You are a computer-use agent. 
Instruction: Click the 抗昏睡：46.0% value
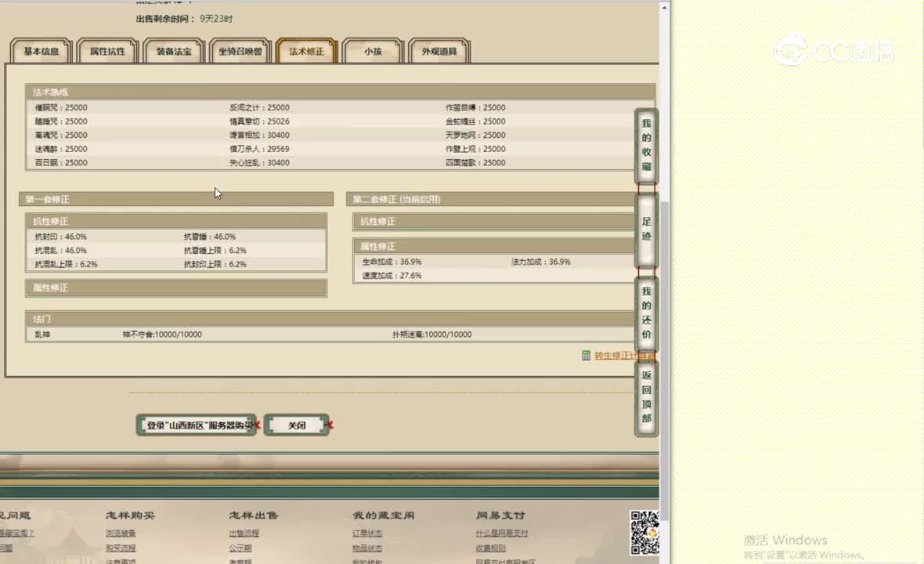coord(210,237)
